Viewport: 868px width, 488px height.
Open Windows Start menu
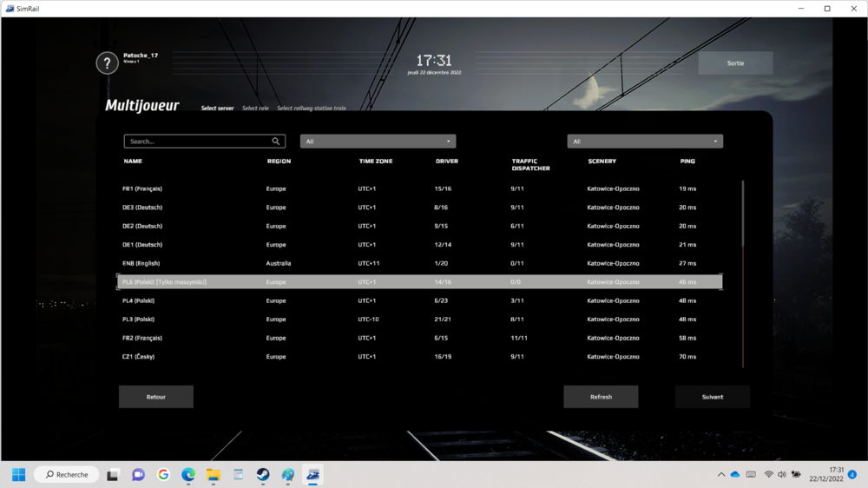pos(19,475)
